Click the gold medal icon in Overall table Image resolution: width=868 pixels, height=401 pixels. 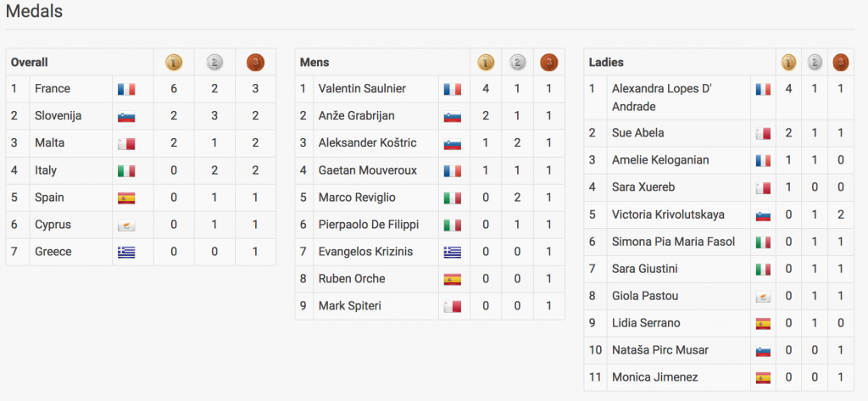click(x=174, y=62)
